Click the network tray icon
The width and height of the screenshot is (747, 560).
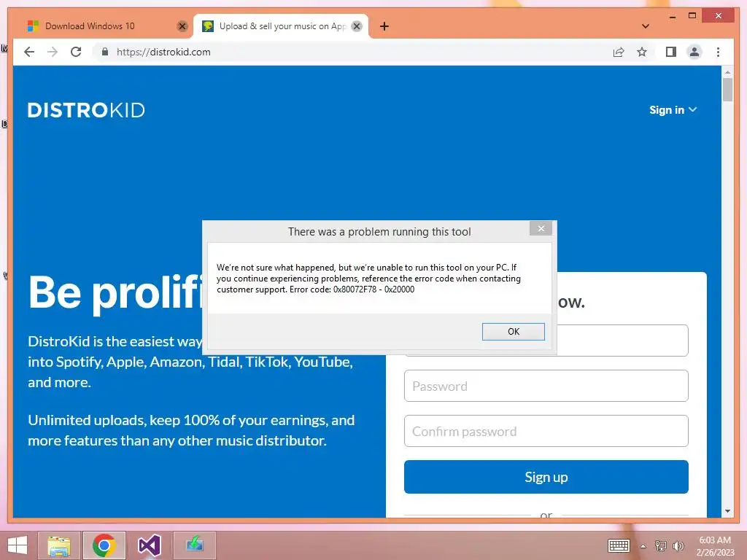point(661,545)
